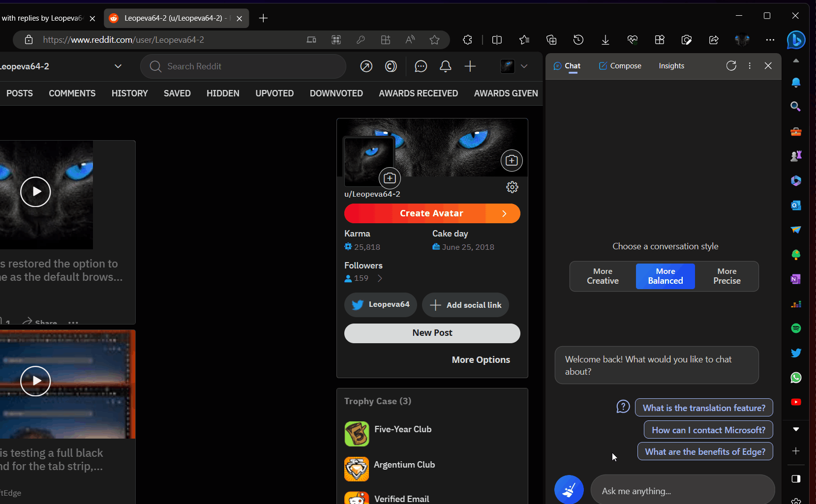Open the Compose tab in sidebar
Screen dimensions: 816x504
pyautogui.click(x=620, y=66)
